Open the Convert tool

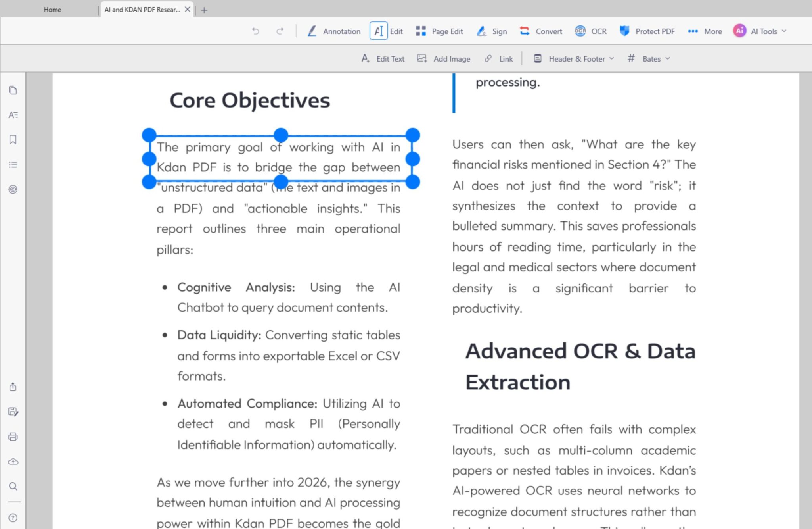[x=541, y=31]
